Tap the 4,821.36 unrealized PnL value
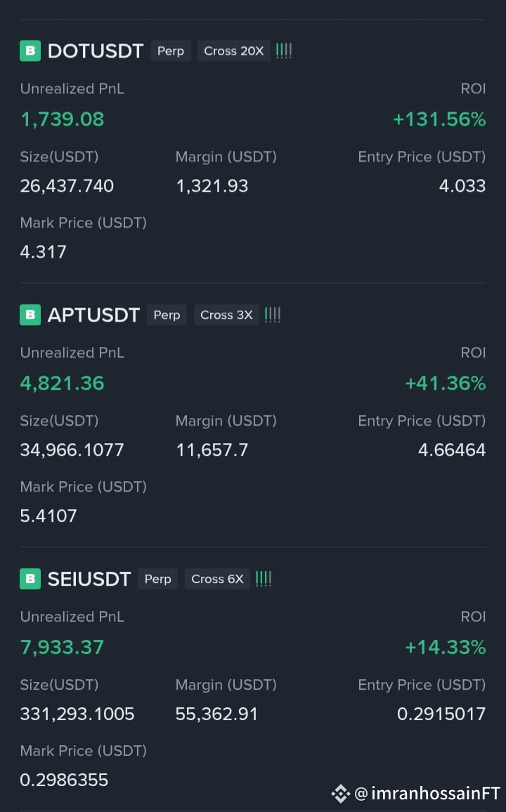The width and height of the screenshot is (506, 812). pyautogui.click(x=62, y=384)
